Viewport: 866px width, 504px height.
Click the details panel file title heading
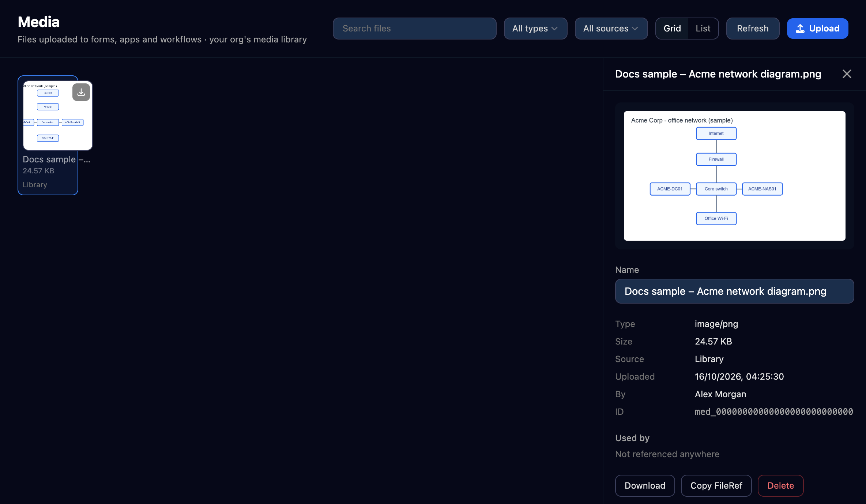coord(718,74)
